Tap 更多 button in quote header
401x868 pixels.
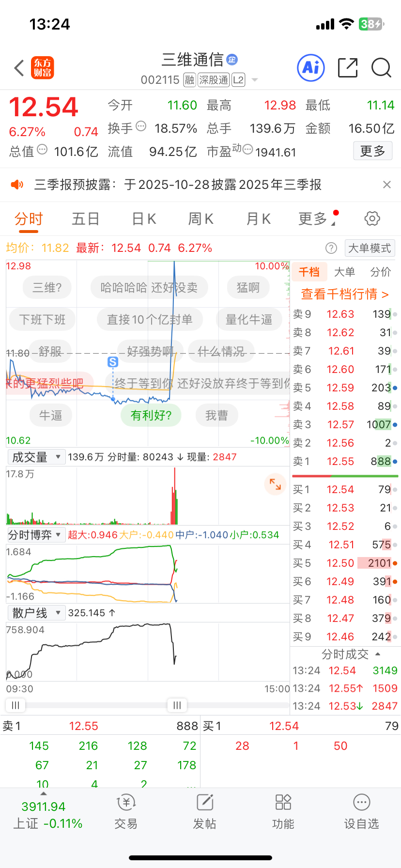coord(372,151)
